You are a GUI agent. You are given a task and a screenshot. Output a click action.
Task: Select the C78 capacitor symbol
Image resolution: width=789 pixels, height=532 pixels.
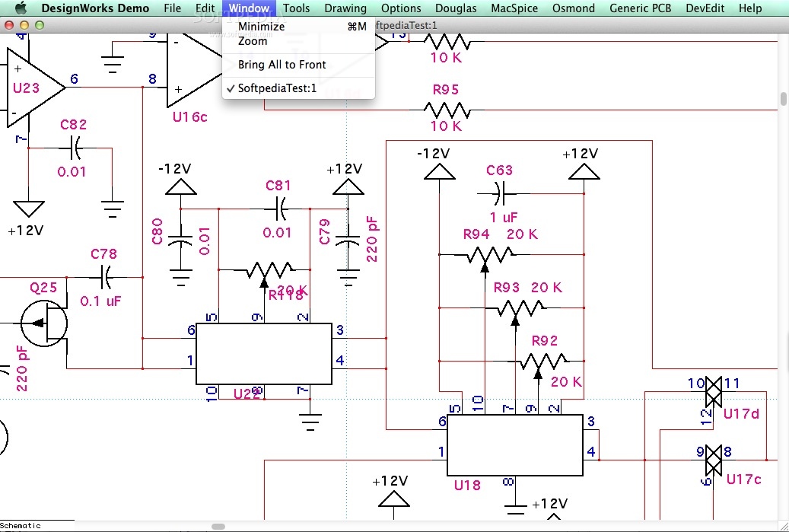tap(106, 277)
